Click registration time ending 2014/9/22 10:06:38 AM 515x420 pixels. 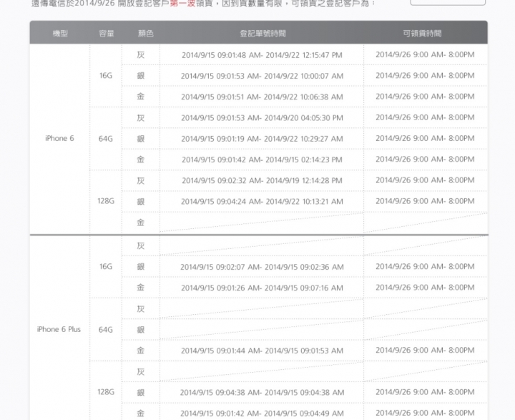coord(262,97)
